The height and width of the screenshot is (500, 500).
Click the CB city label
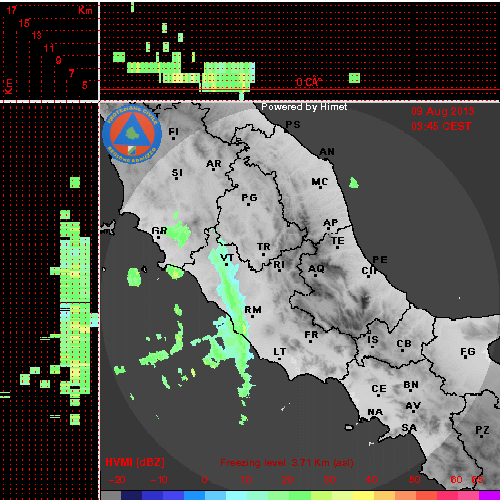pos(404,344)
